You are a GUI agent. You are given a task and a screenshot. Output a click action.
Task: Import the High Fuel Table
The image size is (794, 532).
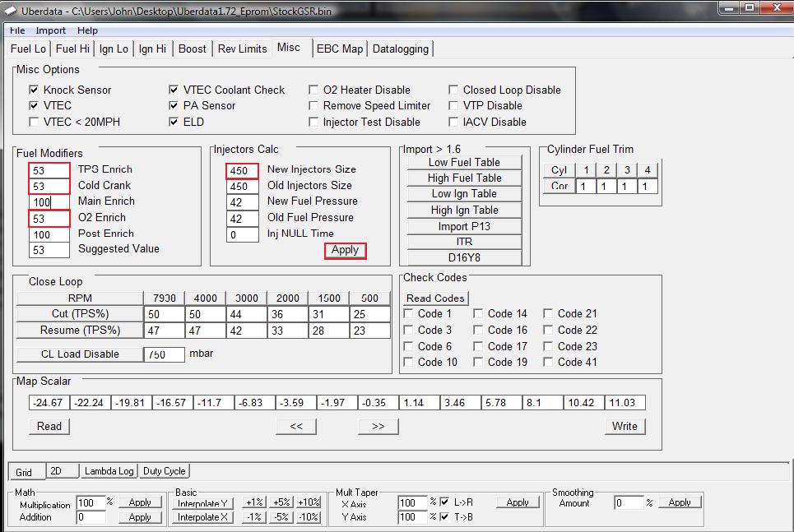464,178
